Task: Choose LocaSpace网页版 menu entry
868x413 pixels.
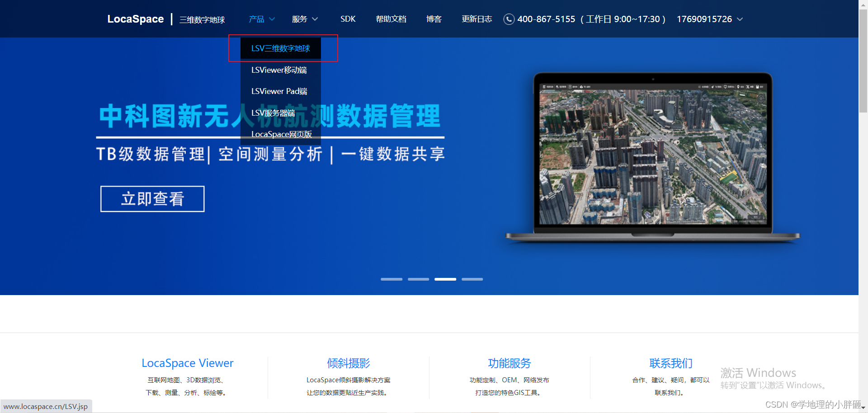Action: [282, 134]
